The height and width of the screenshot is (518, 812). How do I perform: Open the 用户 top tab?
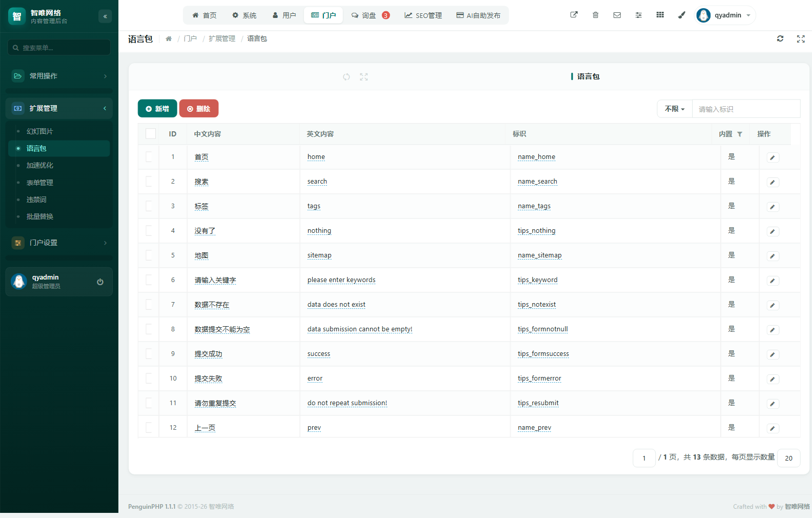284,15
